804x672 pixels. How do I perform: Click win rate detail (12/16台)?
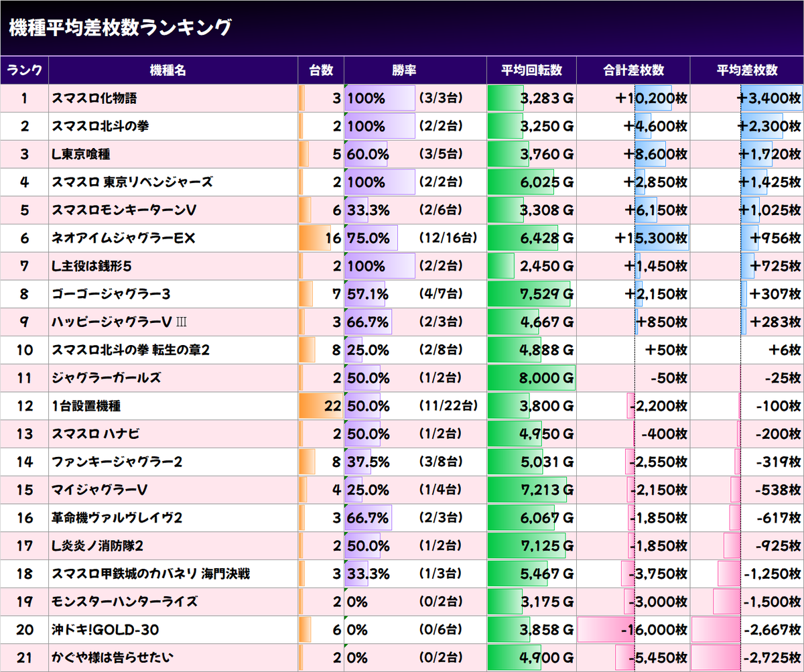click(448, 239)
